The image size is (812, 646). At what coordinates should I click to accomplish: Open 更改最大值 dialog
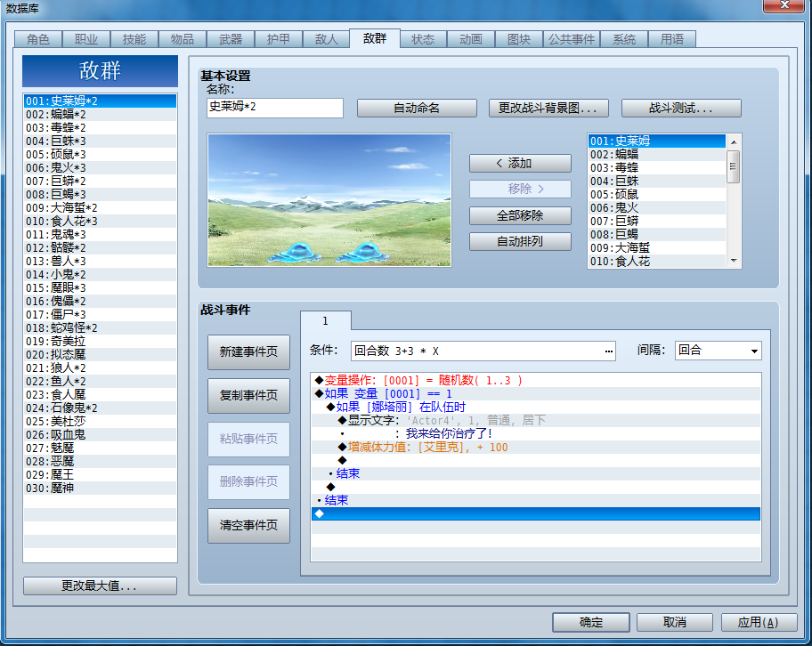point(100,586)
